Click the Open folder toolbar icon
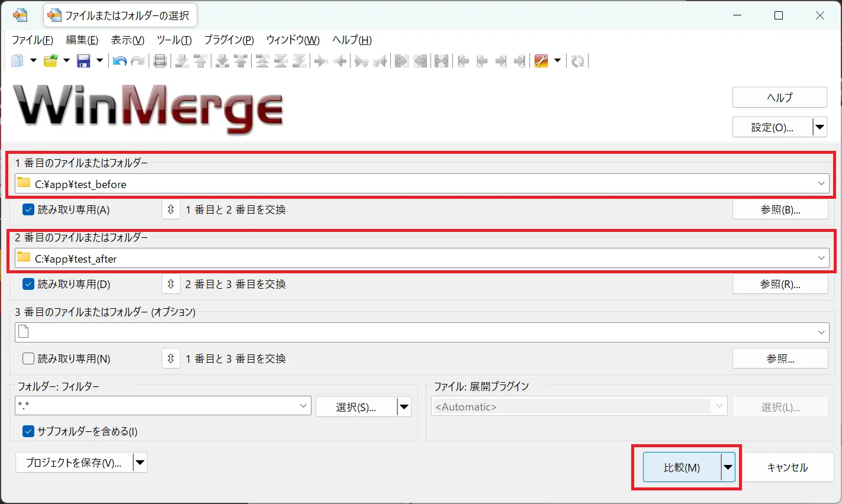 (x=50, y=61)
